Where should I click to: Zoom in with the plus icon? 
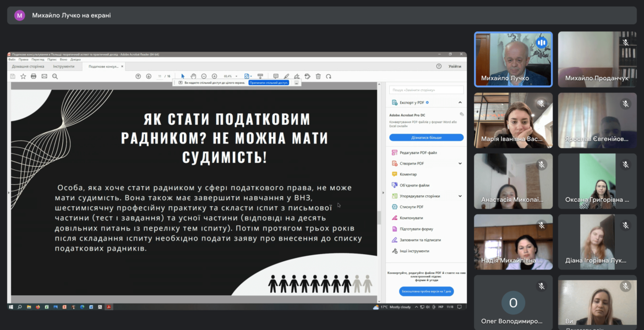(x=215, y=76)
